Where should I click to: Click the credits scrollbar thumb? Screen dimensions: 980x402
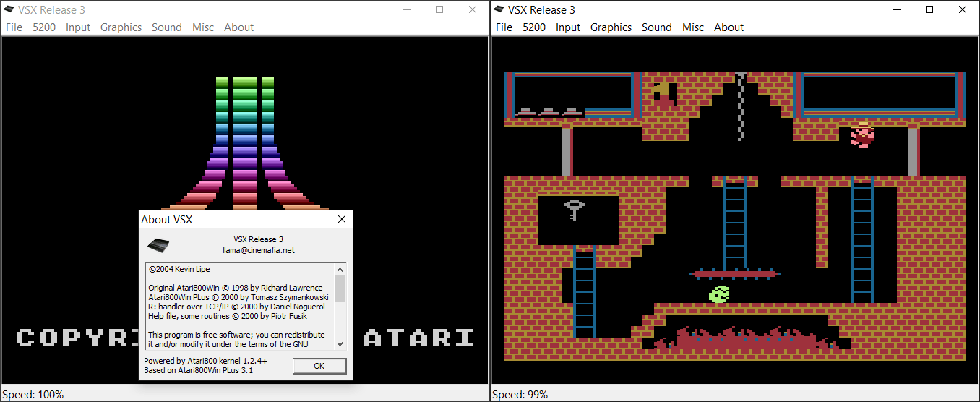pos(340,288)
